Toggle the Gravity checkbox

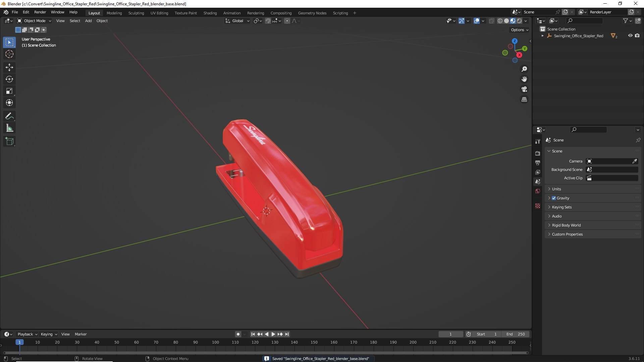[554, 198]
